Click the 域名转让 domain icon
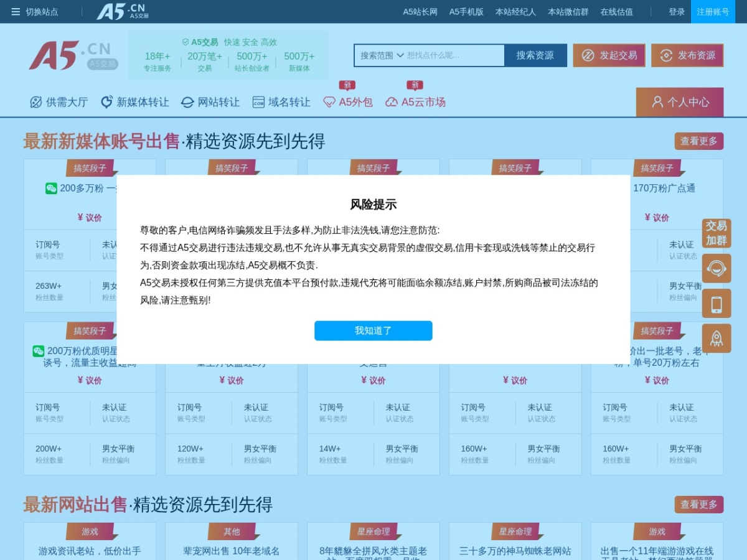Screen dimensions: 747x560 (258, 102)
